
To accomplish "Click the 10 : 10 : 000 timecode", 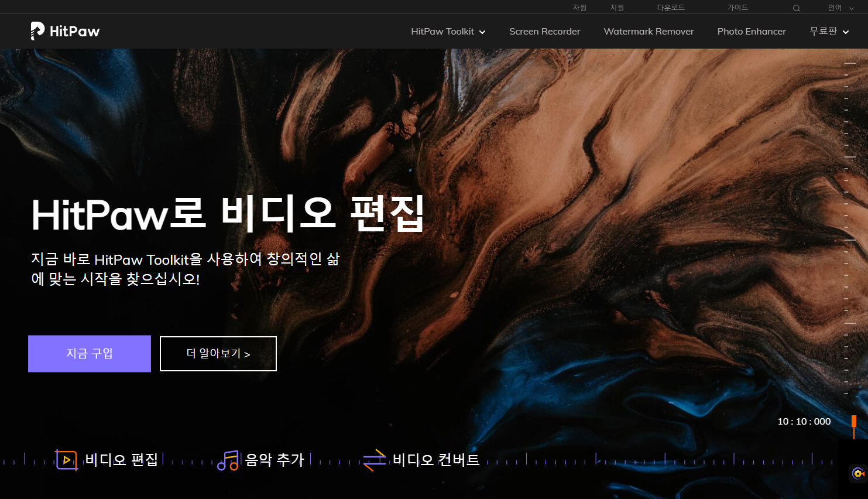I will (x=804, y=422).
